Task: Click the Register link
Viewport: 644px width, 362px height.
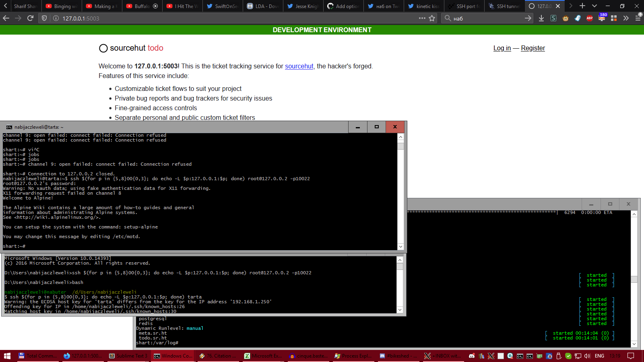Action: [x=533, y=48]
